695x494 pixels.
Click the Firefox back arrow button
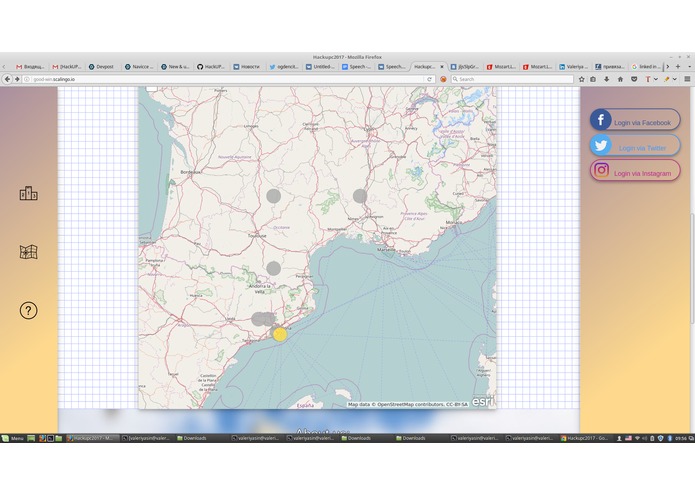coord(8,79)
